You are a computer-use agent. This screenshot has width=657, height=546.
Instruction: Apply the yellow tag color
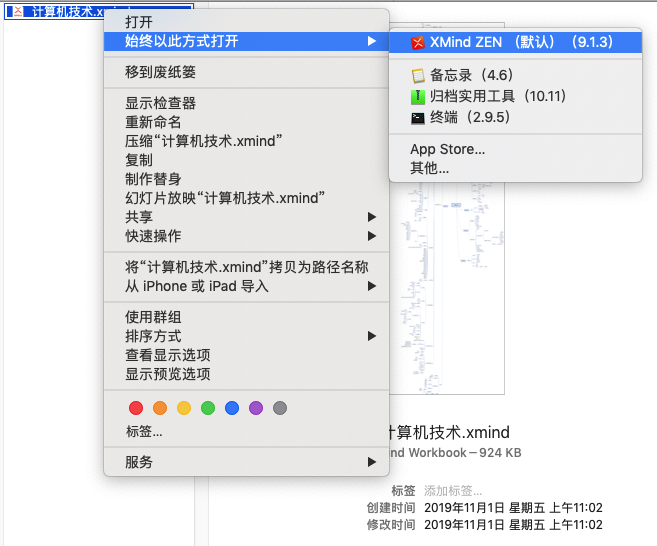[x=184, y=408]
